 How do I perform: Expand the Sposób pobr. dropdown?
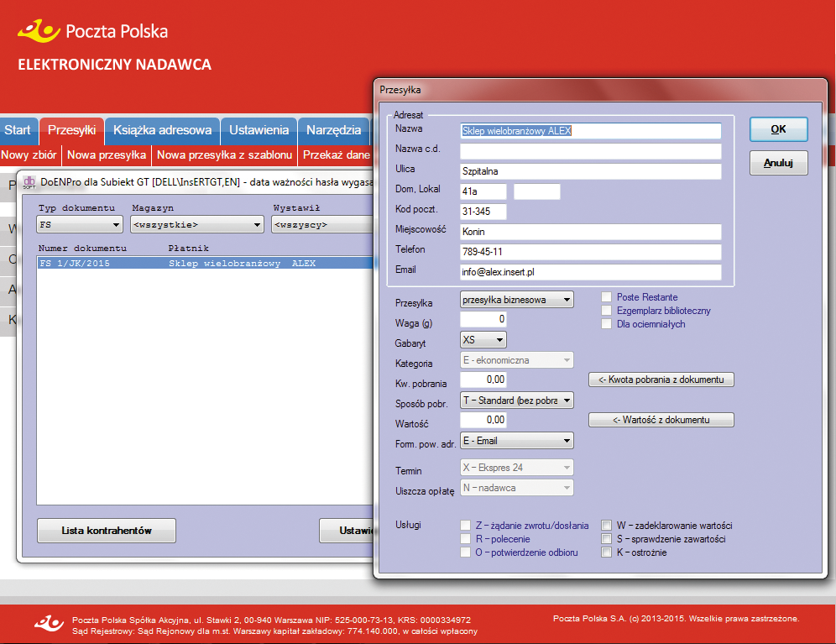click(x=517, y=401)
